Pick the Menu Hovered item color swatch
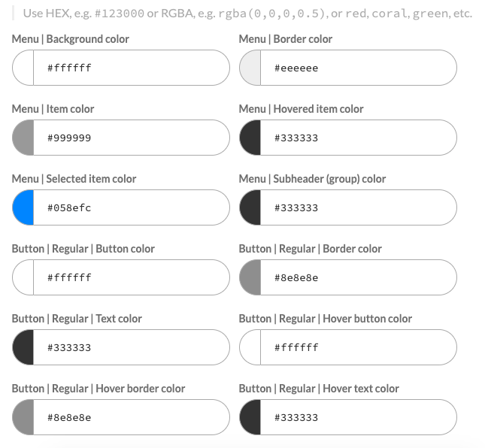Viewport: 485px width, 448px height. [x=251, y=138]
